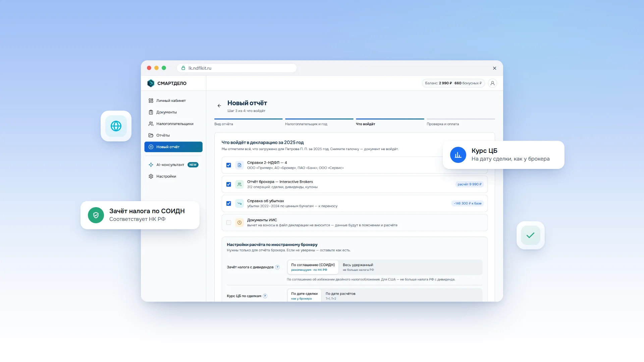Open help for Зачёт налога с дивидендов
The height and width of the screenshot is (362, 644).
click(277, 267)
